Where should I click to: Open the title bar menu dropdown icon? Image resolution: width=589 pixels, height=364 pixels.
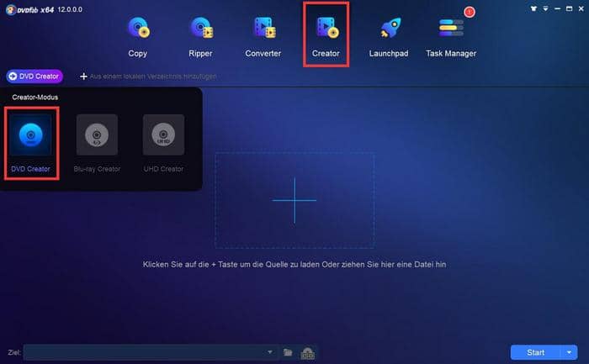coord(545,8)
